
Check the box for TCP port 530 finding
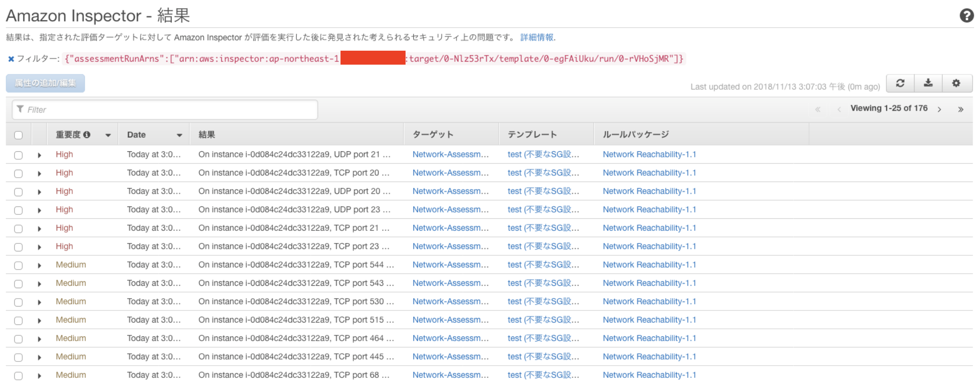click(x=18, y=302)
